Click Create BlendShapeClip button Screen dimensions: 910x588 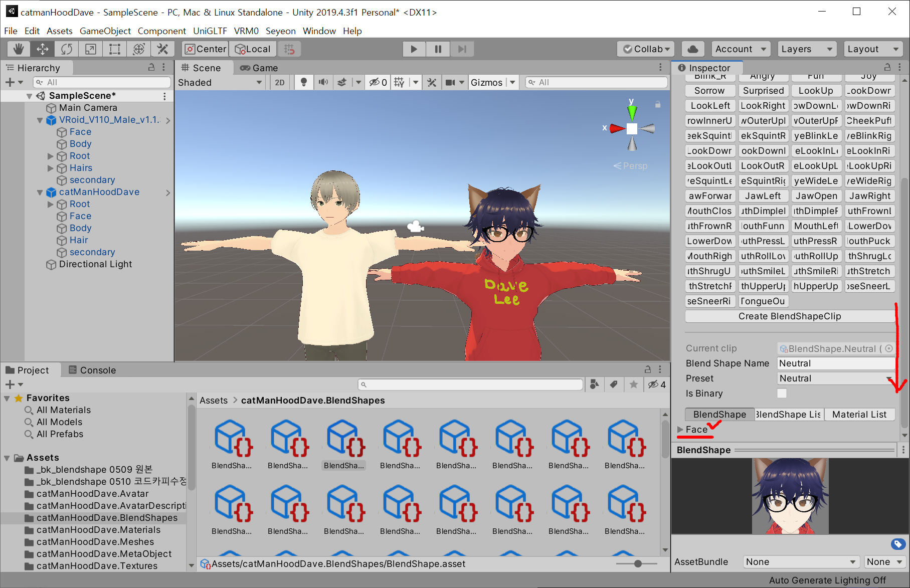click(790, 316)
